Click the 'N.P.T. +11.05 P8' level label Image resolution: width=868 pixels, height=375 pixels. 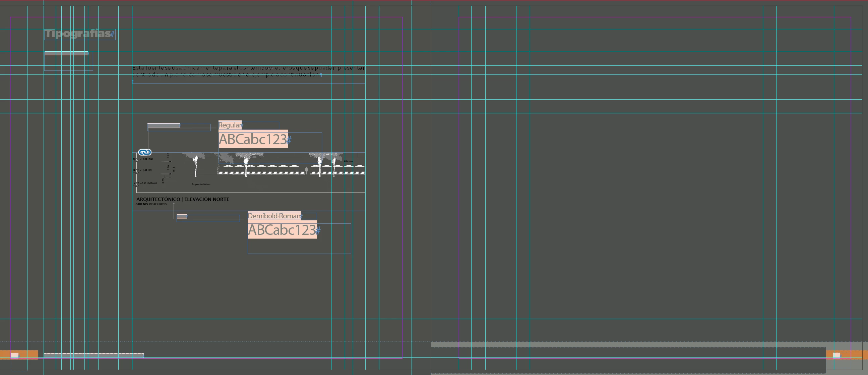[143, 170]
